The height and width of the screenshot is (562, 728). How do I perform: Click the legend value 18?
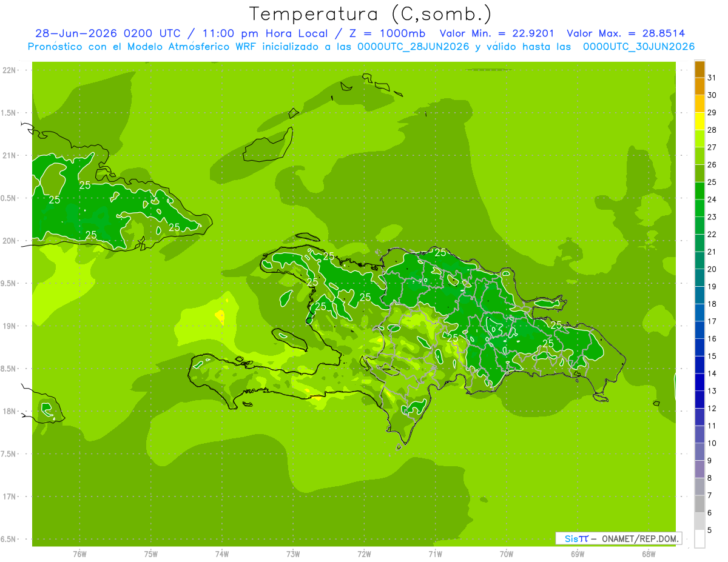(x=712, y=304)
